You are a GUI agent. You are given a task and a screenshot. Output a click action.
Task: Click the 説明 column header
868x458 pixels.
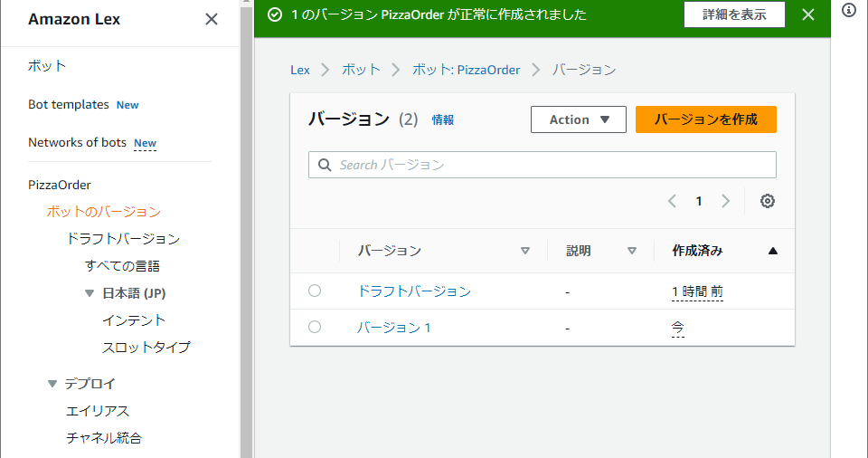pyautogui.click(x=578, y=252)
